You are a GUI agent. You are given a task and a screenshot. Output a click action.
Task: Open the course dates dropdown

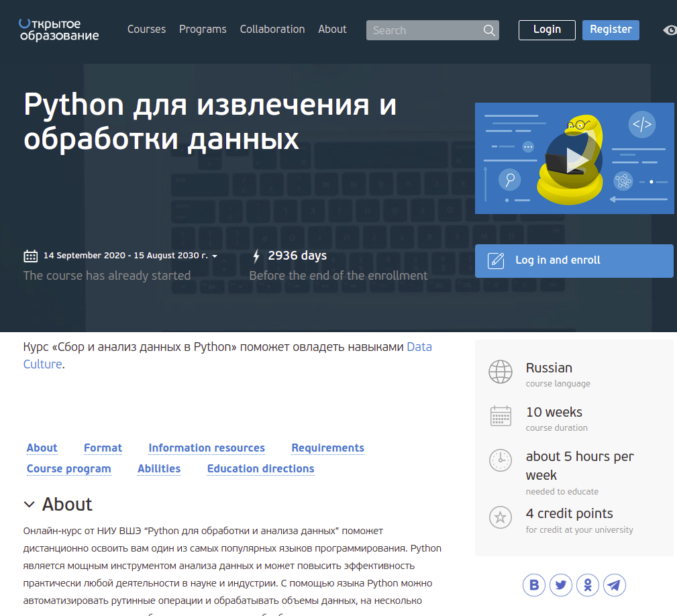(215, 256)
